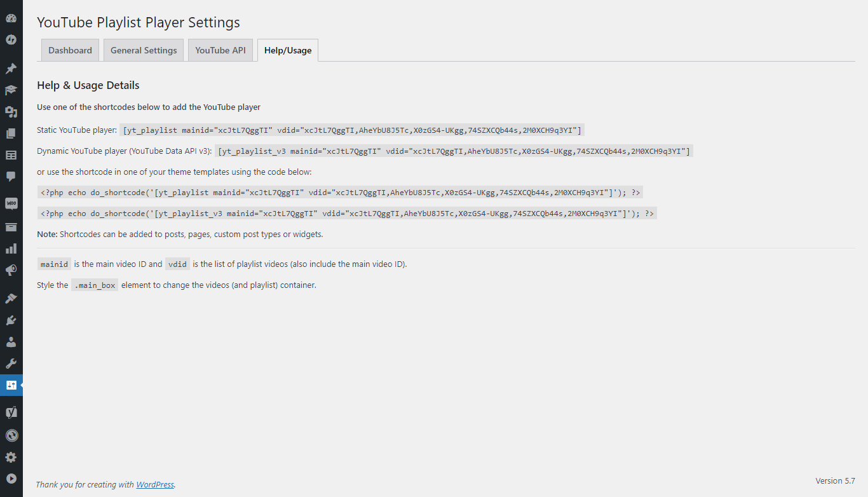Open Comments speech bubble icon
Screen dimensions: 868x497
[11, 176]
